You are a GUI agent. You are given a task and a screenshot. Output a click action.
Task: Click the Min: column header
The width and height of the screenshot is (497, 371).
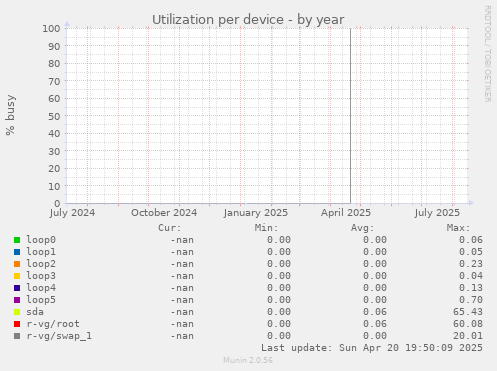point(266,228)
